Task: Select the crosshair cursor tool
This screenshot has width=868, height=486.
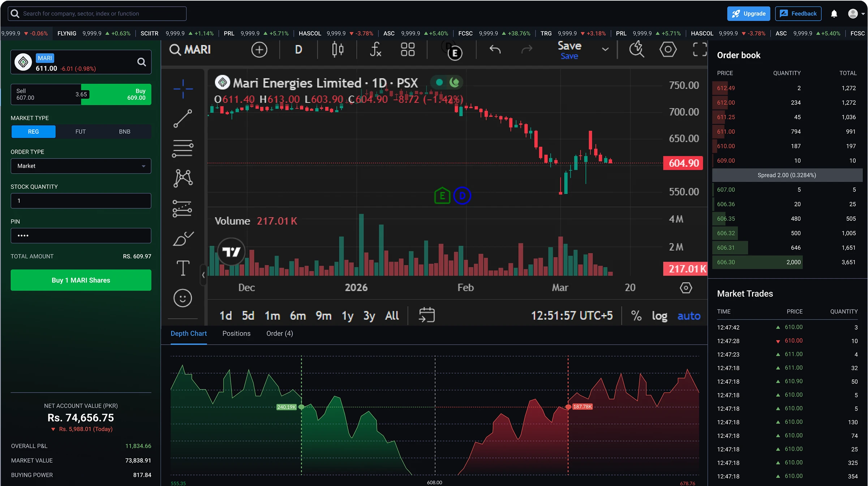Action: pos(183,89)
